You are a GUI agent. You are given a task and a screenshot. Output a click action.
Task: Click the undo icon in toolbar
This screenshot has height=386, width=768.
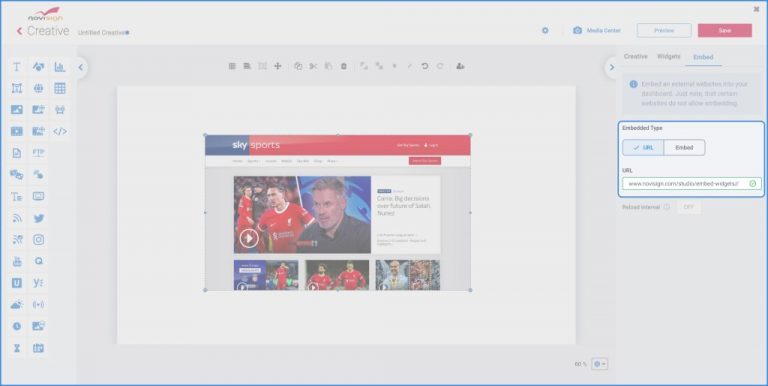tap(425, 66)
